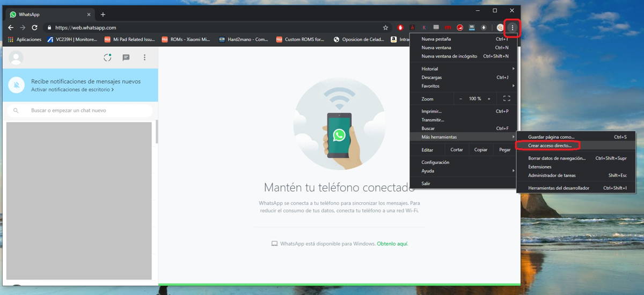Click the profile avatar in WhatsApp

click(x=16, y=57)
